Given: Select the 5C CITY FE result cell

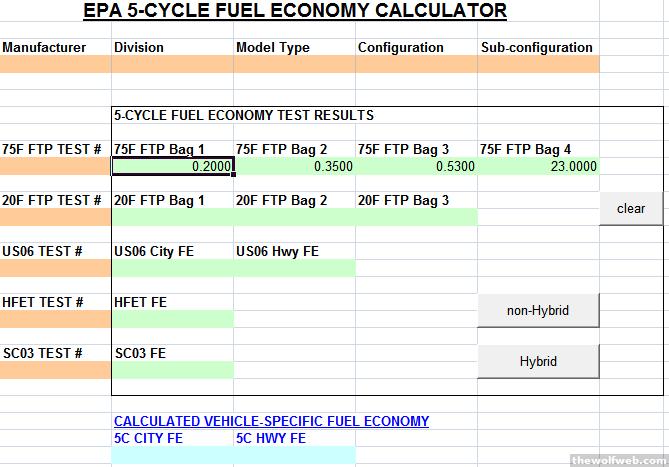Looking at the screenshot, I should (173, 455).
